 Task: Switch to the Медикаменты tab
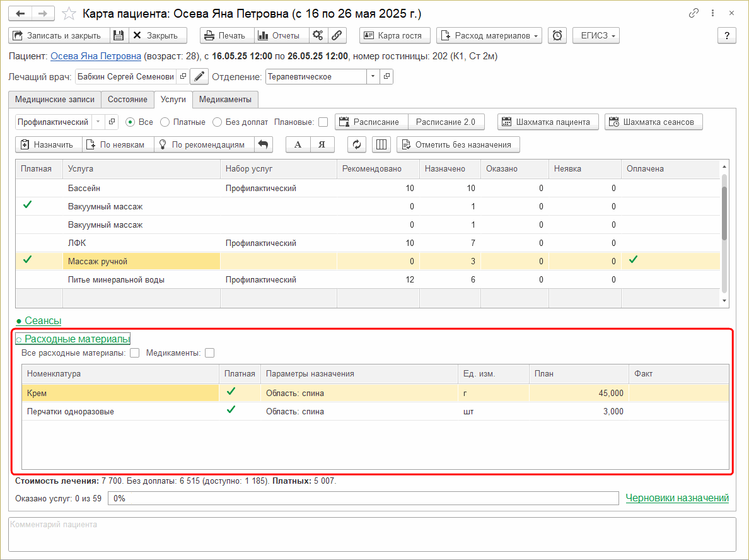tap(225, 100)
